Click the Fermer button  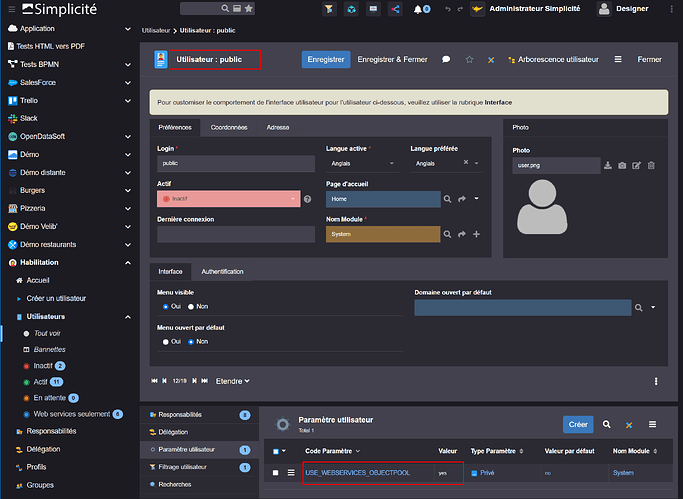[649, 60]
